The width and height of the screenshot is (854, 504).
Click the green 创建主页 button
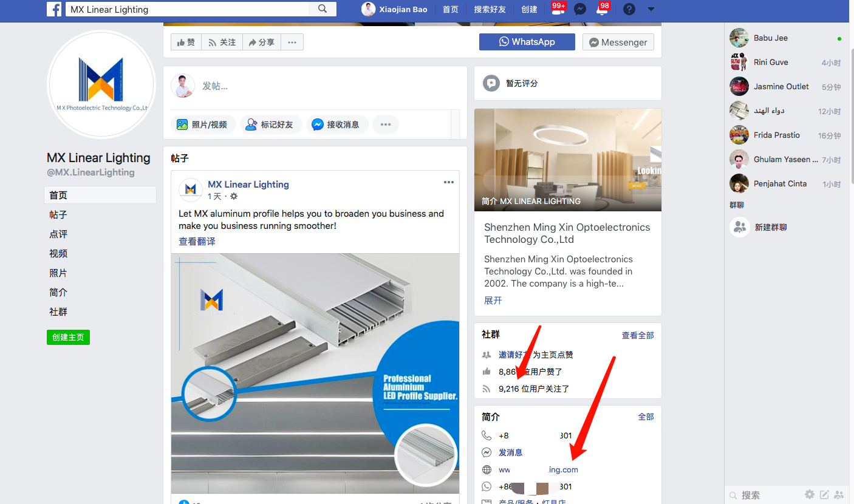[68, 337]
